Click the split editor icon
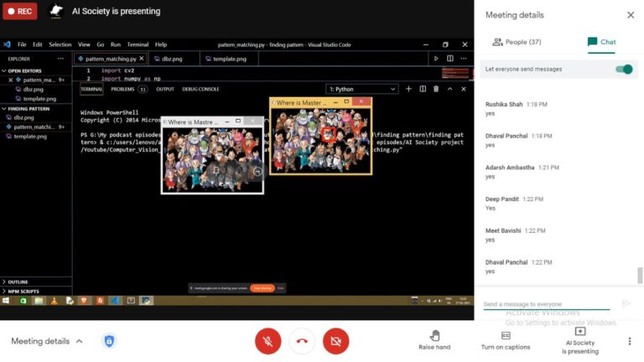The width and height of the screenshot is (644, 362). click(x=450, y=59)
